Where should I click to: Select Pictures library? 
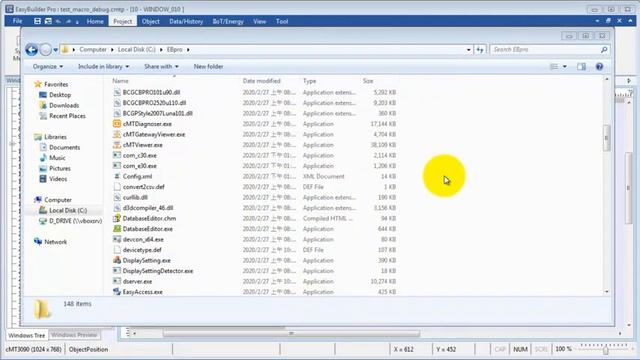click(60, 169)
